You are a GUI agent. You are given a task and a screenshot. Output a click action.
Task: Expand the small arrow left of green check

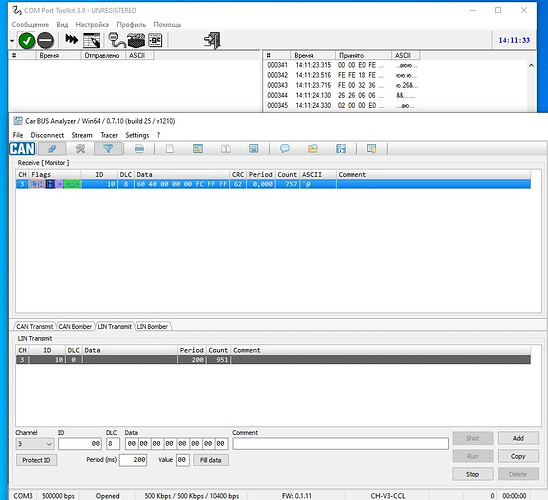[x=12, y=41]
